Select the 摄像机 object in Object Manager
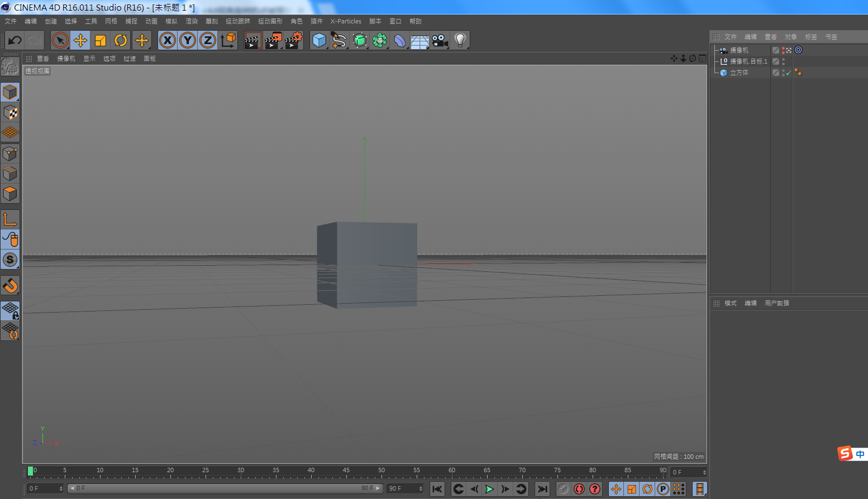The image size is (868, 499). [739, 50]
